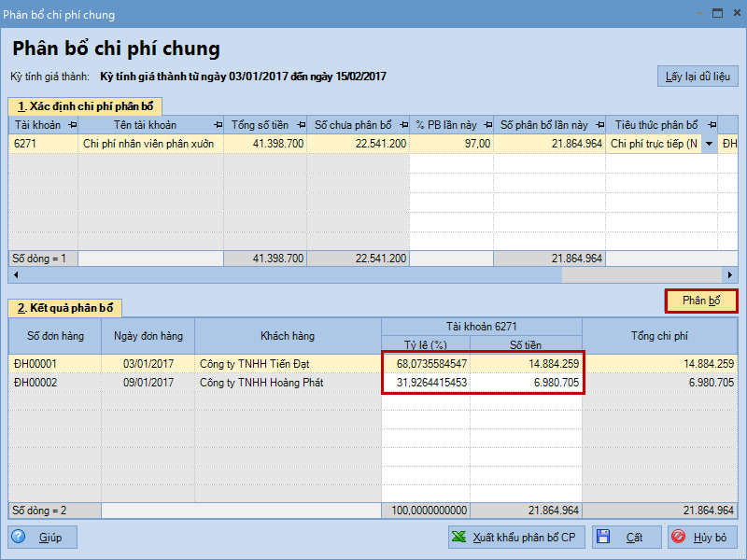Open help with the Giúp button
747x560 pixels.
click(43, 538)
